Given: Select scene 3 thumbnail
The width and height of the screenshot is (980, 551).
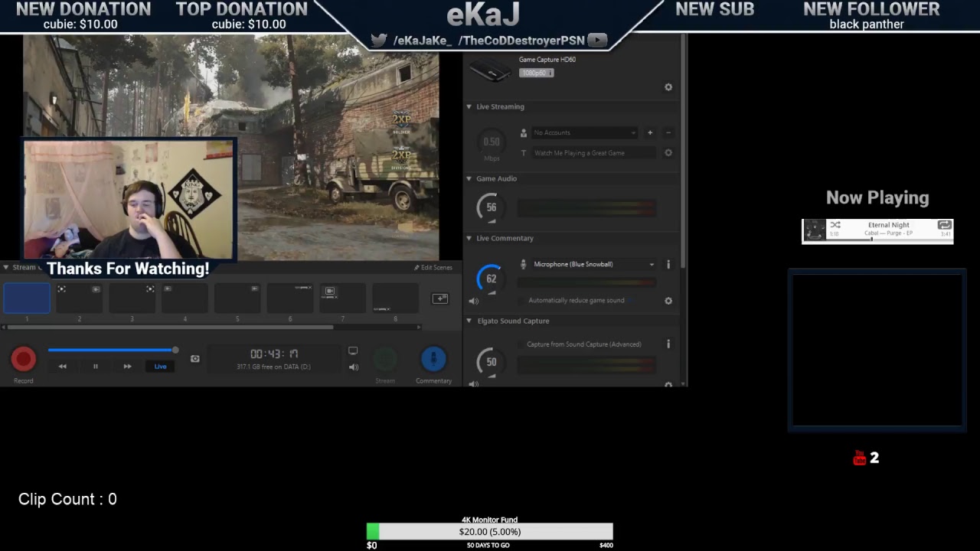Looking at the screenshot, I should [x=132, y=298].
